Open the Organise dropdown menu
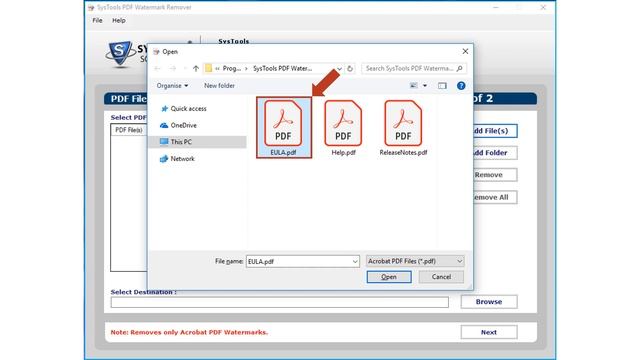 point(172,86)
